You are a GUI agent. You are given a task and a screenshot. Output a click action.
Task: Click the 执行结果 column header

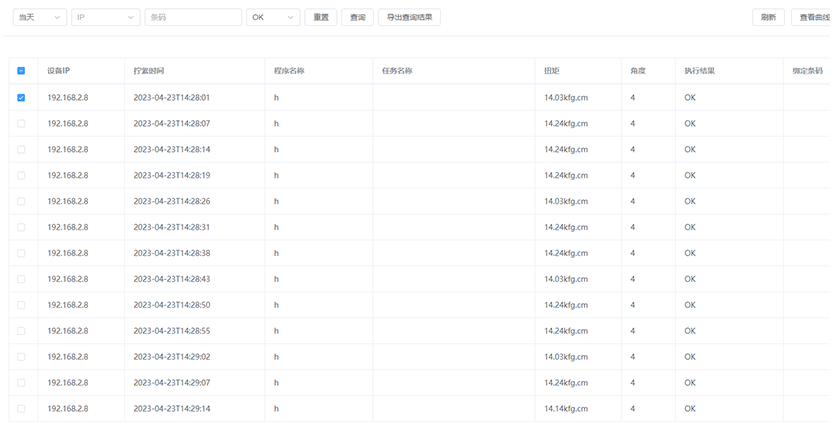[700, 71]
